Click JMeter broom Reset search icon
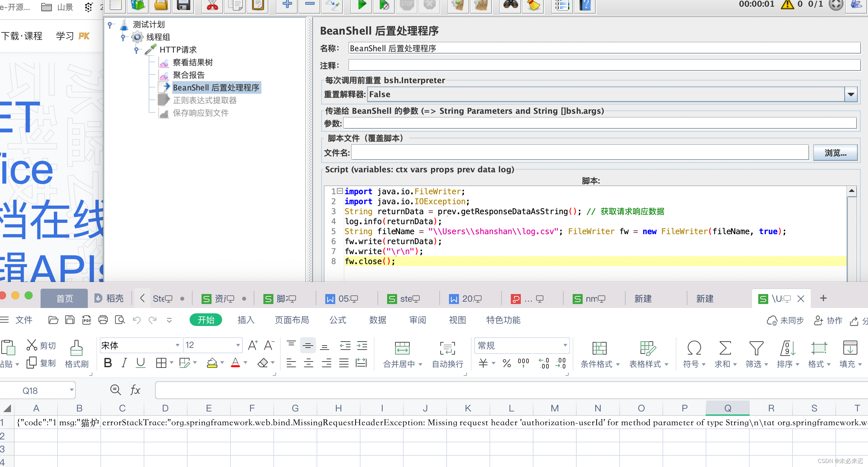 point(533,5)
